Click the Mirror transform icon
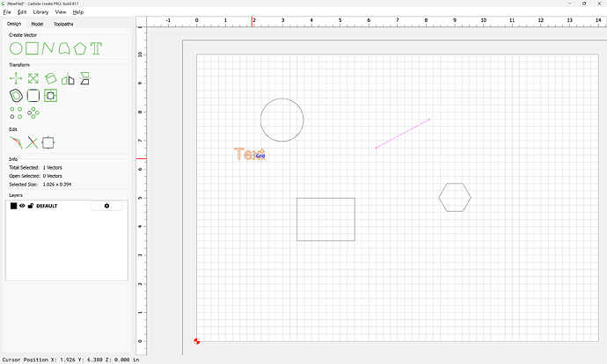Screen dimensions: 607x364 click(68, 78)
